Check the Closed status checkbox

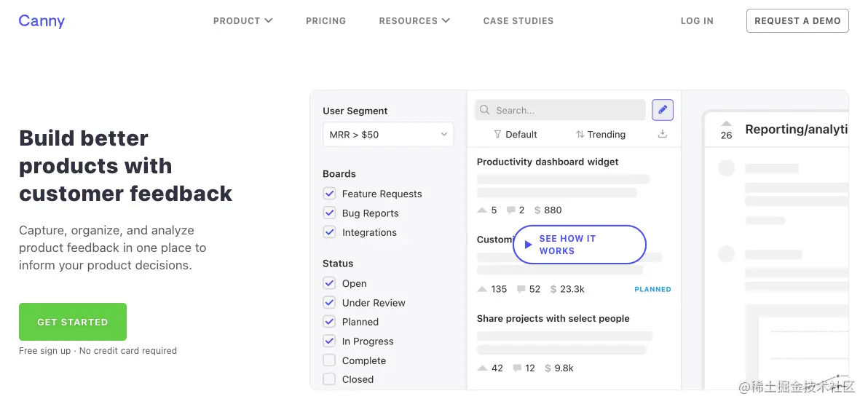click(329, 379)
